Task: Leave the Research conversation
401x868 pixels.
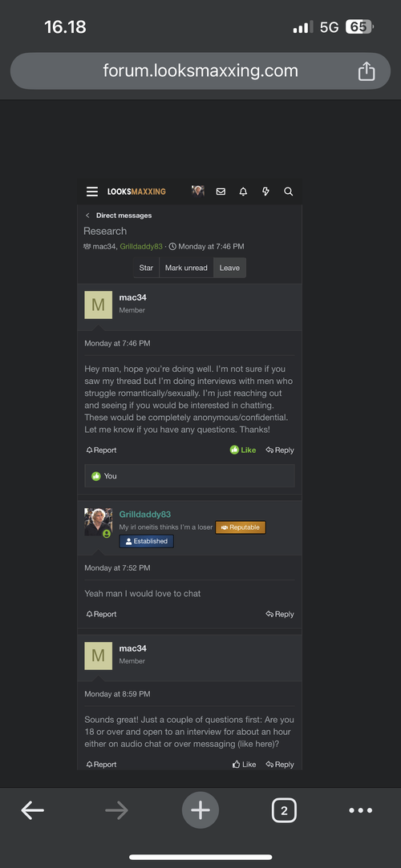Action: tap(229, 268)
